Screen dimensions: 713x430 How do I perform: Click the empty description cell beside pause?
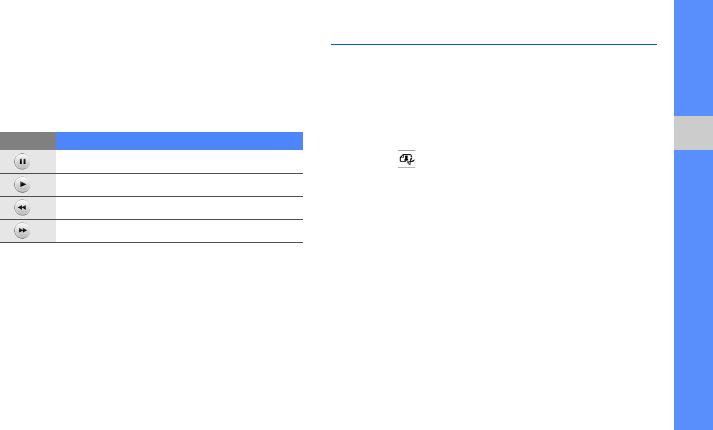(x=179, y=162)
